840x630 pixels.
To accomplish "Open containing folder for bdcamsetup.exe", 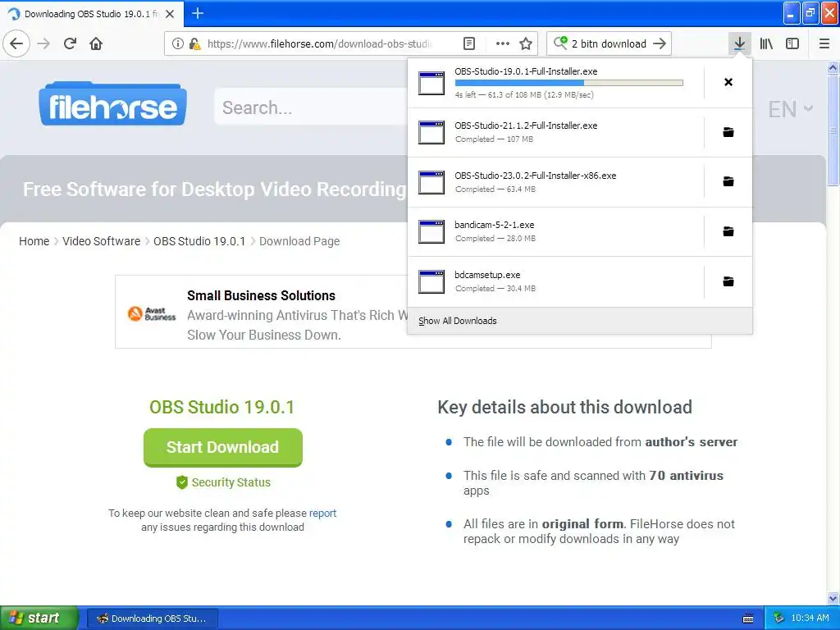I will coord(728,281).
